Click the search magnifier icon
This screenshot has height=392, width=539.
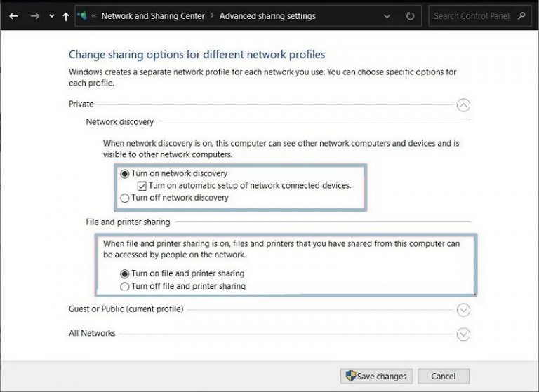click(x=521, y=15)
